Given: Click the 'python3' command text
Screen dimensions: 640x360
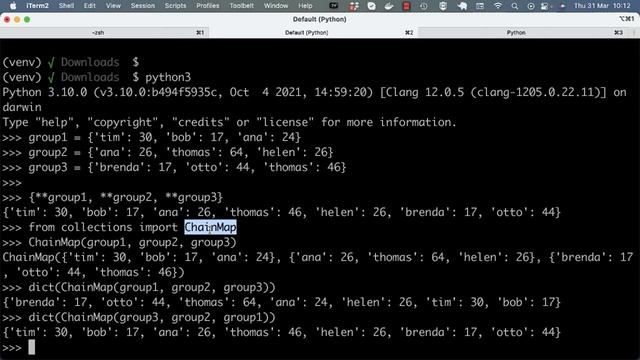Looking at the screenshot, I should [x=168, y=77].
